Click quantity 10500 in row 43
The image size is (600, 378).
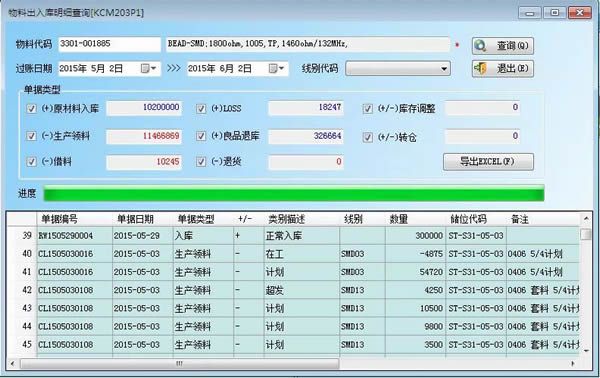415,308
